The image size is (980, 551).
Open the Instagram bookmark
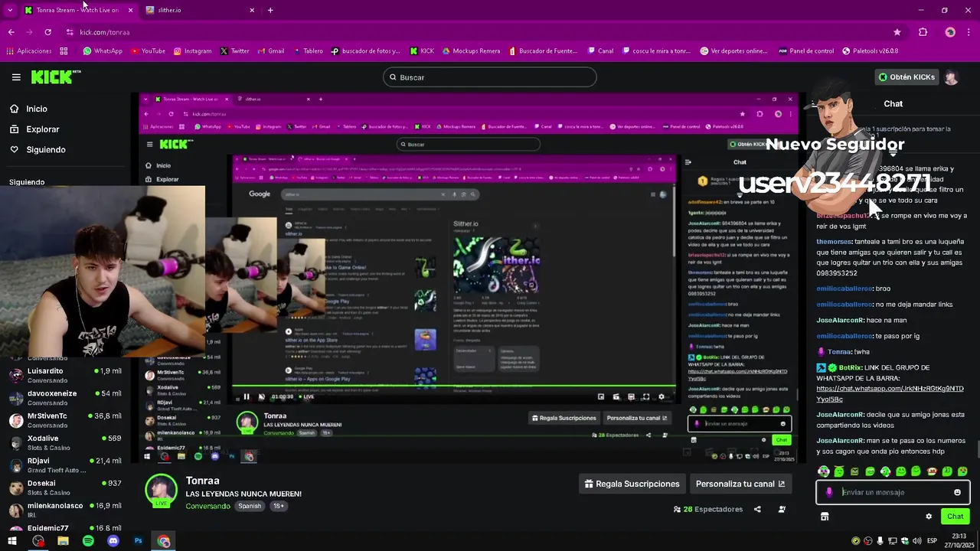(192, 51)
